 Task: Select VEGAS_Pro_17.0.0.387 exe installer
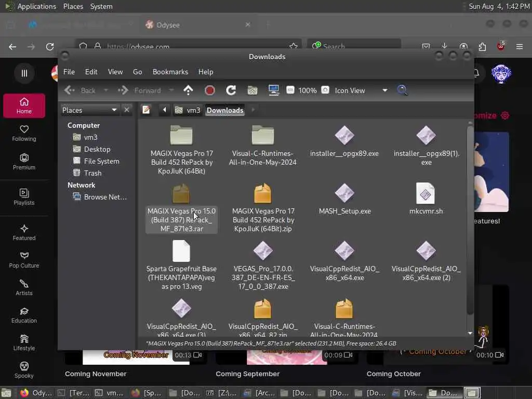pos(263,265)
